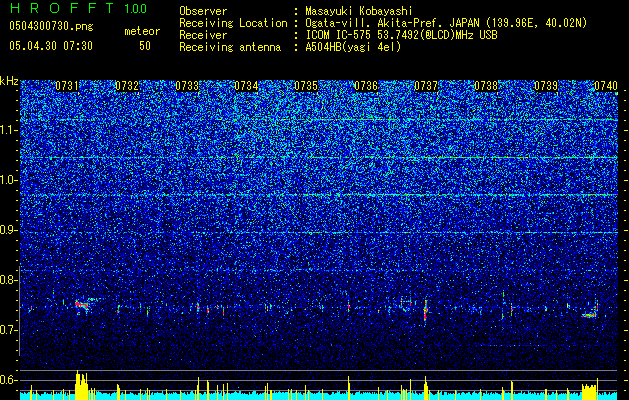The width and height of the screenshot is (629, 400).
Task: Click the date stamp 05.04.30 07:30
Action: (x=51, y=46)
